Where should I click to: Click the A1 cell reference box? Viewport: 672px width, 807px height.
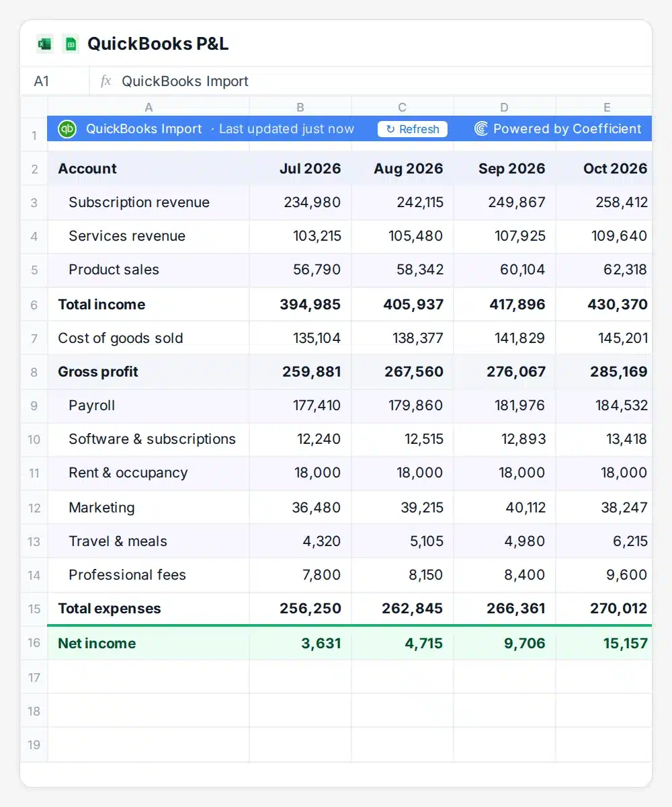(55, 81)
